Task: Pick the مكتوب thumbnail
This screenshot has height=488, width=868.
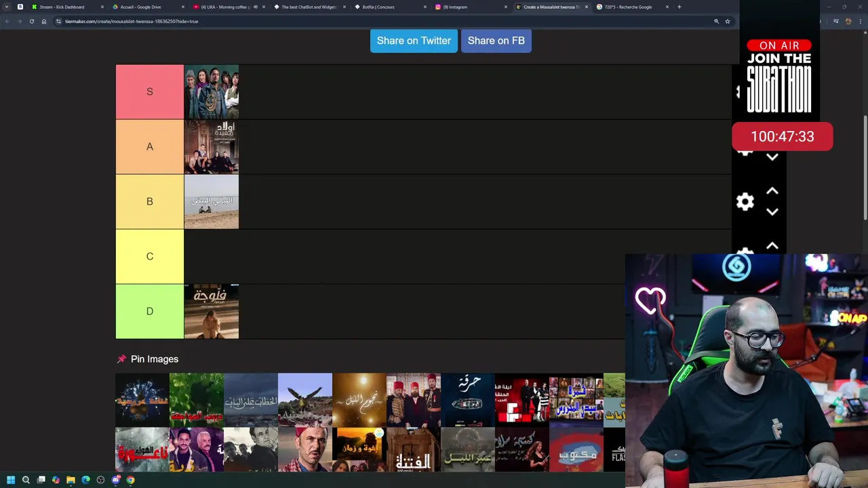Action: pos(576,449)
